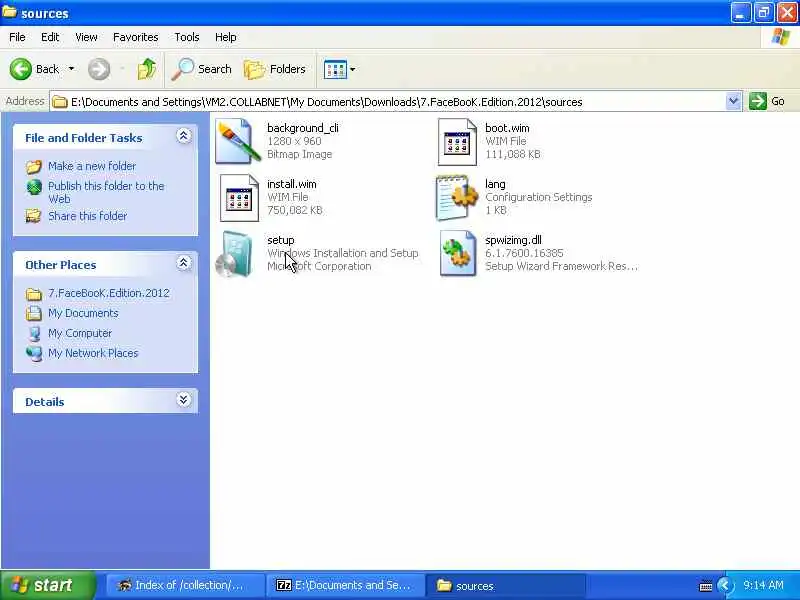
Task: Select the boot.wim file icon
Action: click(x=457, y=142)
